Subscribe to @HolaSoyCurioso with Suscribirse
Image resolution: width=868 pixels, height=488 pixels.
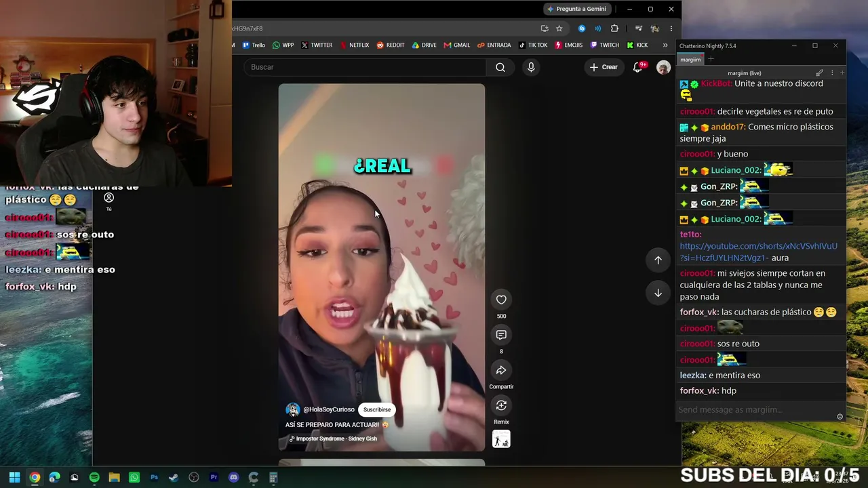click(377, 409)
